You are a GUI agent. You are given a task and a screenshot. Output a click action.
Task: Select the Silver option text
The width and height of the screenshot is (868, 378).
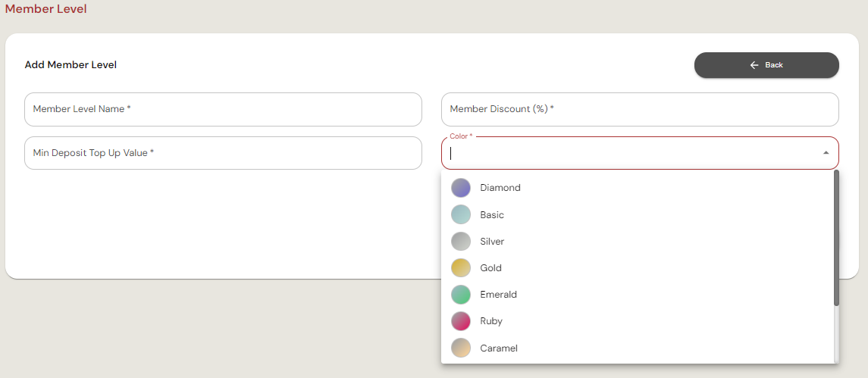tap(492, 242)
